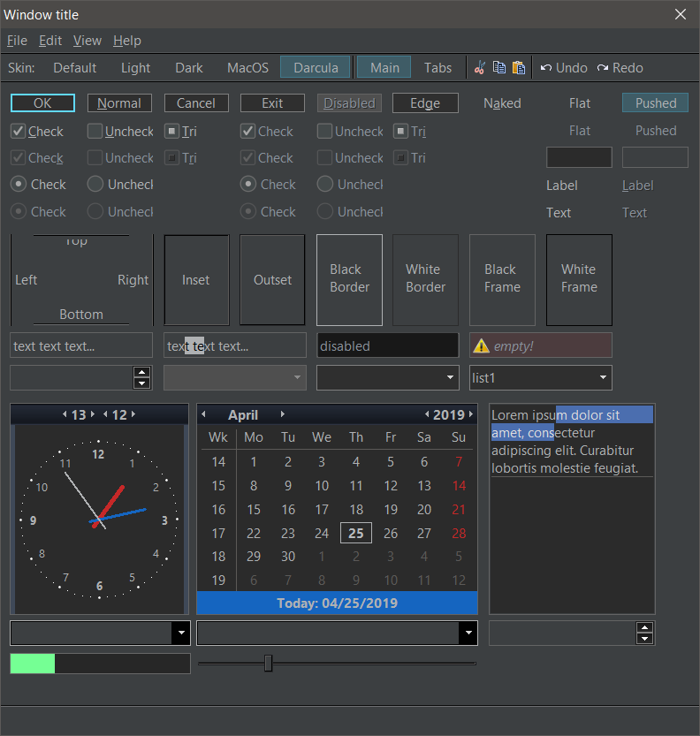Image resolution: width=700 pixels, height=736 pixels.
Task: Go to previous year before 2019
Action: [x=427, y=414]
